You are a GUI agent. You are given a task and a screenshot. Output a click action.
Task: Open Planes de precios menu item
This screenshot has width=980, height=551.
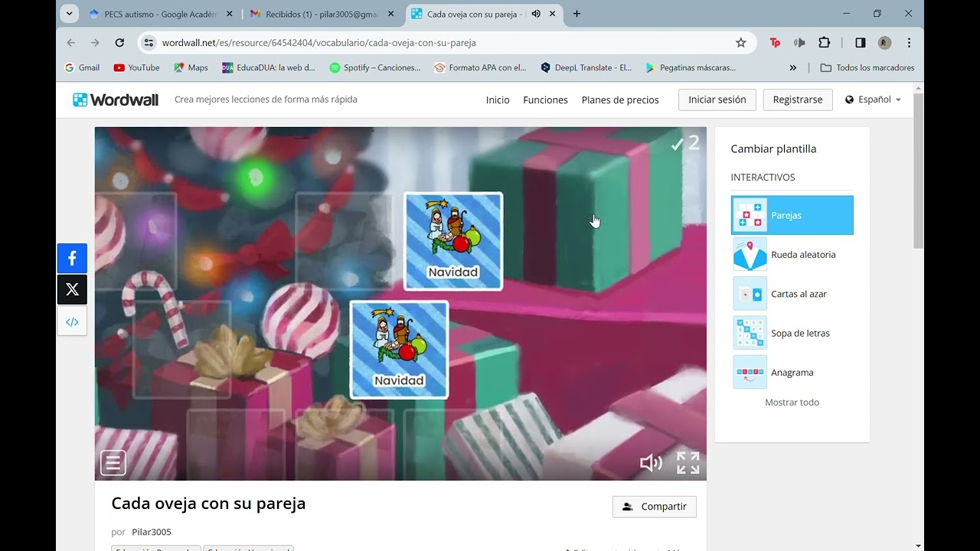click(620, 100)
